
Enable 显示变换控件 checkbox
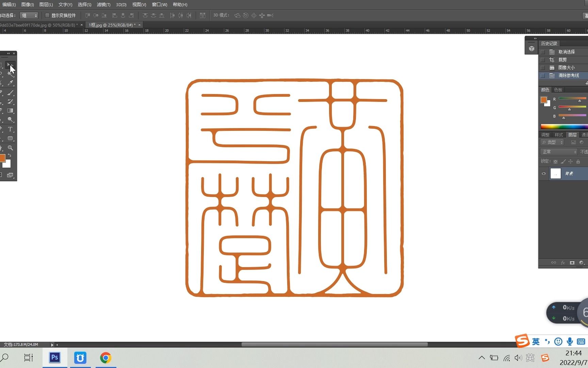(x=47, y=15)
